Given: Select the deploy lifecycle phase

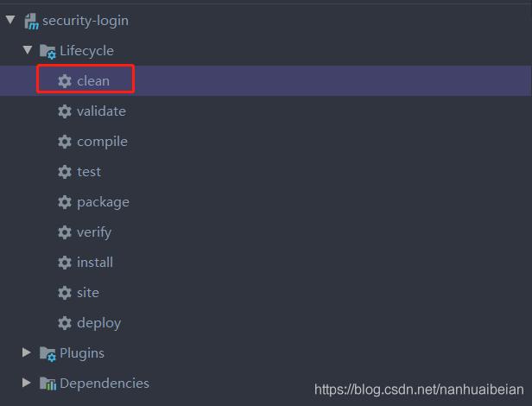Looking at the screenshot, I should [x=98, y=323].
